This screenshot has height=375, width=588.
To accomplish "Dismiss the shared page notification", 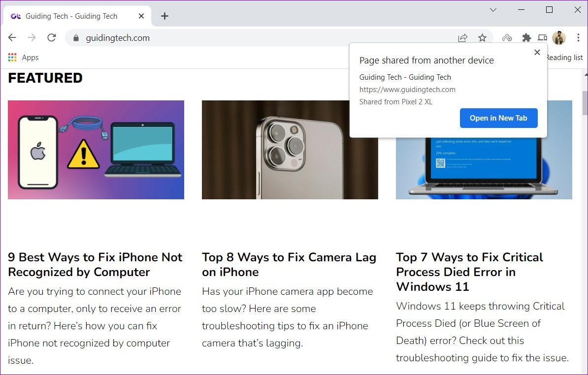I will 537,52.
